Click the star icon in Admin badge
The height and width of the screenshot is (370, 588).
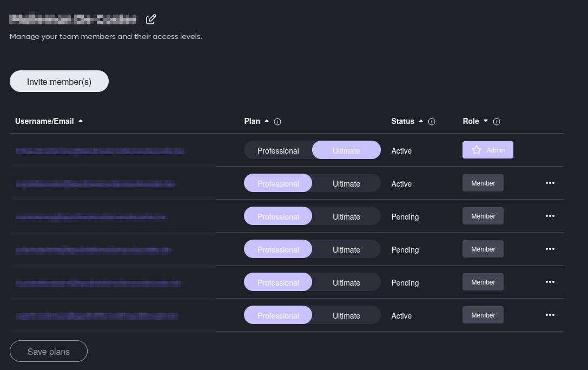477,150
